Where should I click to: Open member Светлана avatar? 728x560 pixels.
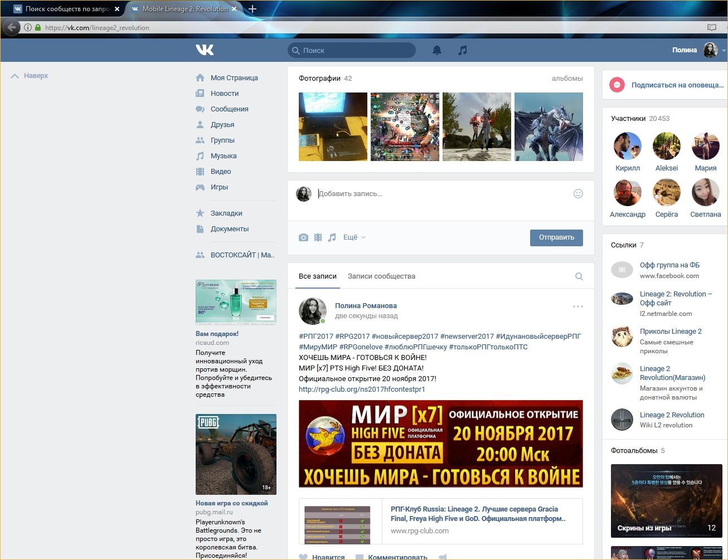(x=706, y=192)
